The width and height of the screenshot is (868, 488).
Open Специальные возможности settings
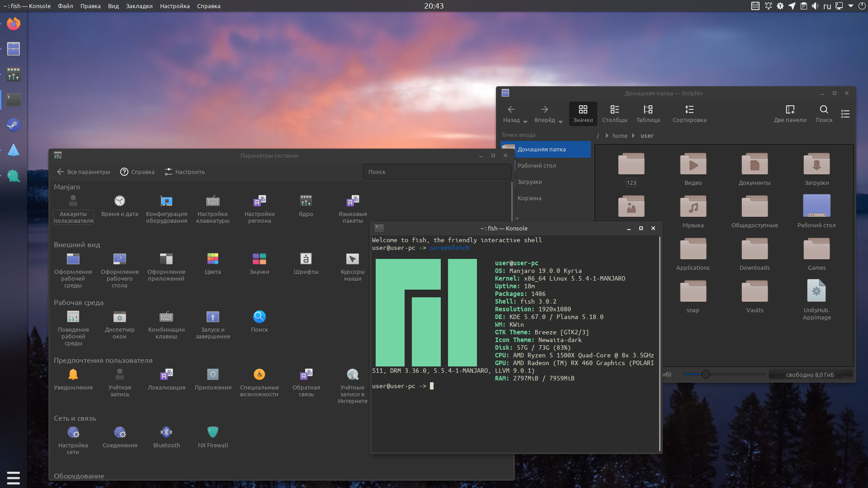(259, 382)
